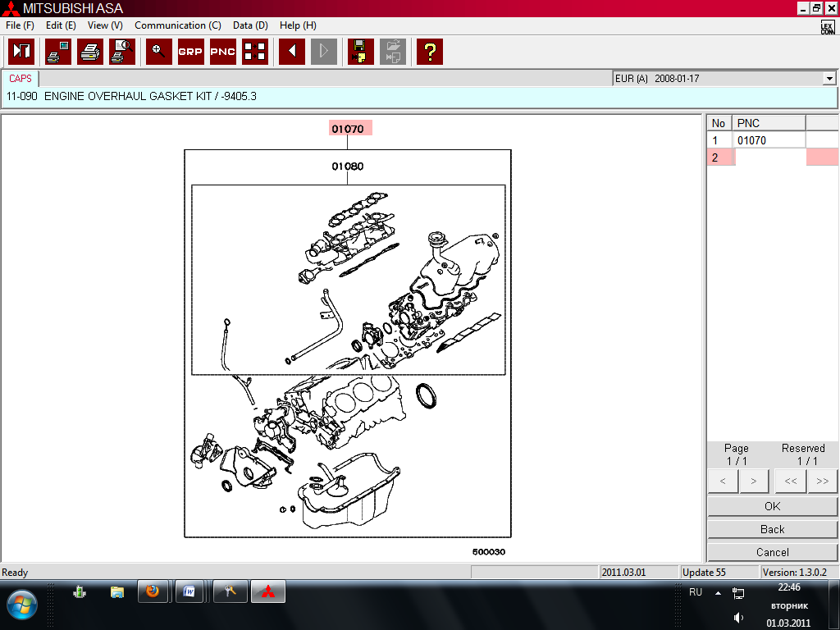Click the empty PNC field in row 2
Viewport: 840px width, 630px height.
(x=769, y=157)
